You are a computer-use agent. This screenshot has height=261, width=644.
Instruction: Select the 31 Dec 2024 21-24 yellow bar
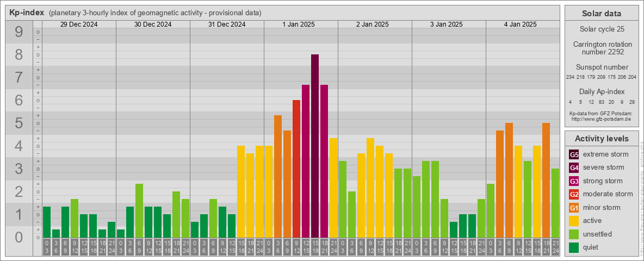coord(259,191)
